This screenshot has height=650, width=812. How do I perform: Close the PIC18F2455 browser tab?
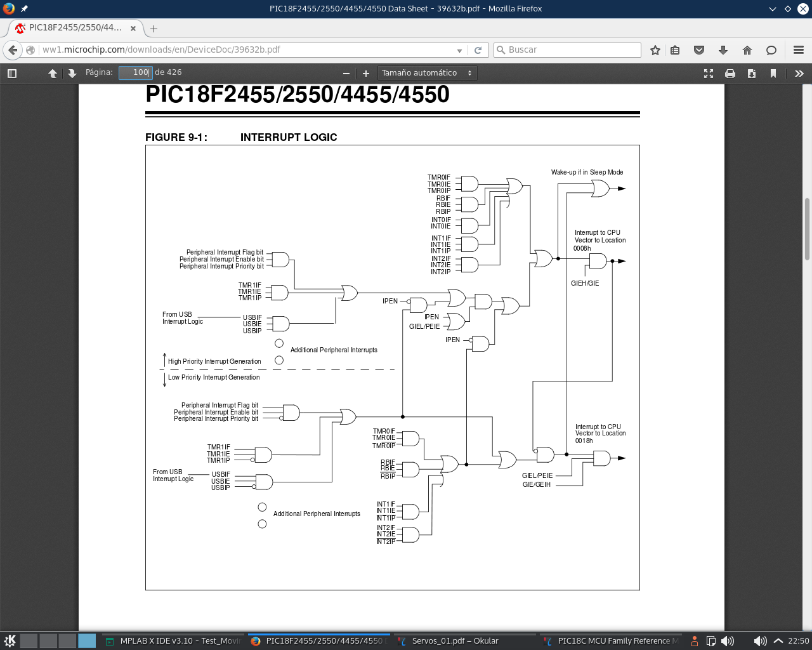(133, 29)
